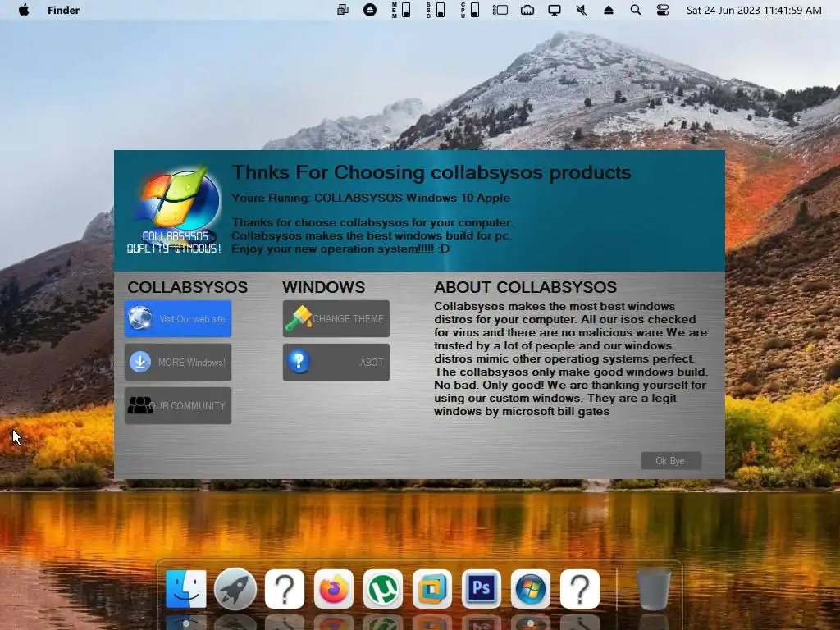The height and width of the screenshot is (630, 840).
Task: Click the stacked windows icon in menu bar
Action: coord(343,10)
